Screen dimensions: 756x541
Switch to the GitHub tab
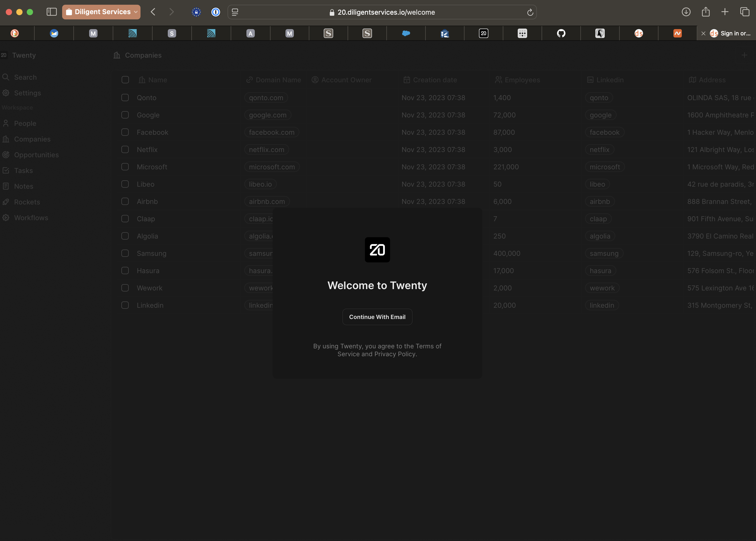pyautogui.click(x=561, y=33)
